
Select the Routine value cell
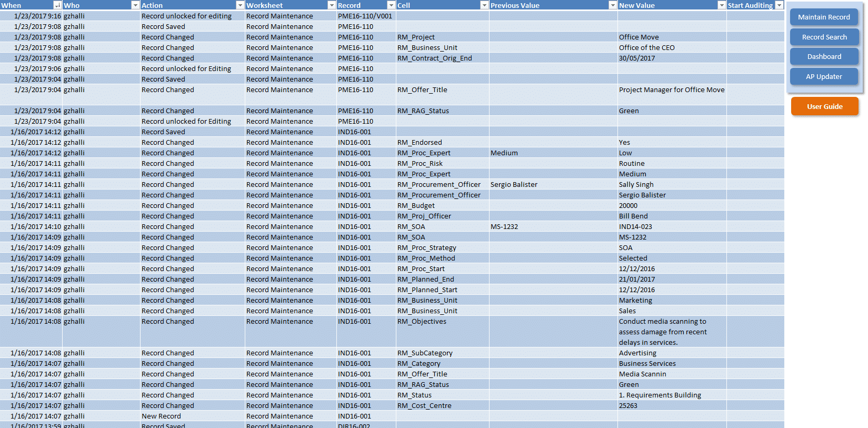tap(672, 163)
